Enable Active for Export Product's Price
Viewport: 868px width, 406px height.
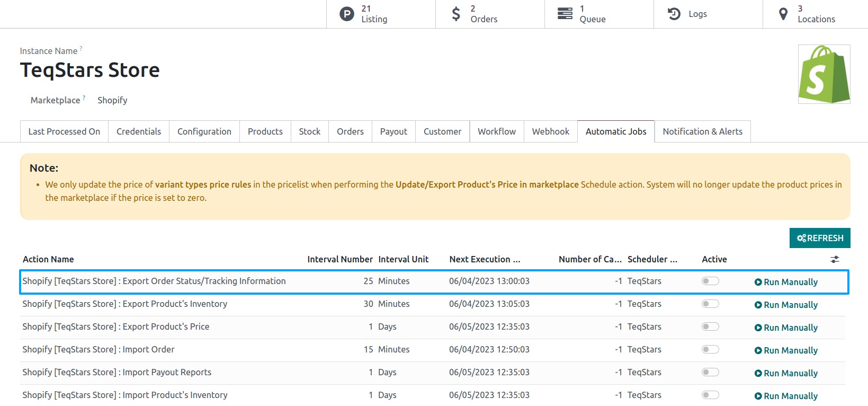pyautogui.click(x=710, y=326)
